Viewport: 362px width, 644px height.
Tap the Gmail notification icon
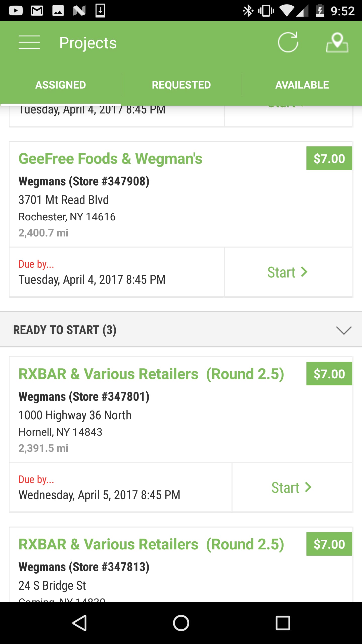point(37,11)
